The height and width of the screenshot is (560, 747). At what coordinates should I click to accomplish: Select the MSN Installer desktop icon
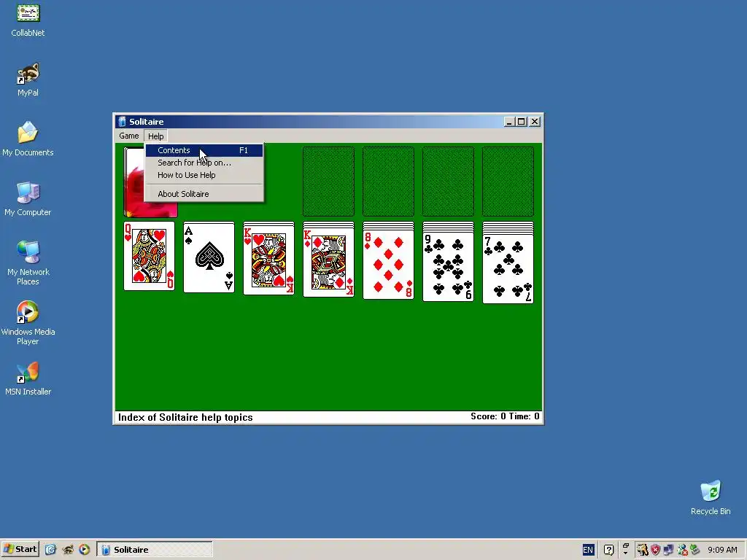pyautogui.click(x=28, y=379)
